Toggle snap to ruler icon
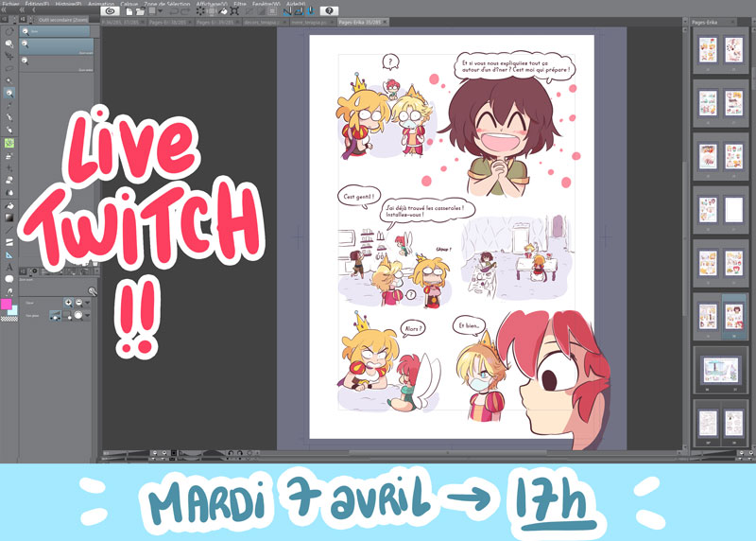This screenshot has width=756, height=541. (287, 10)
